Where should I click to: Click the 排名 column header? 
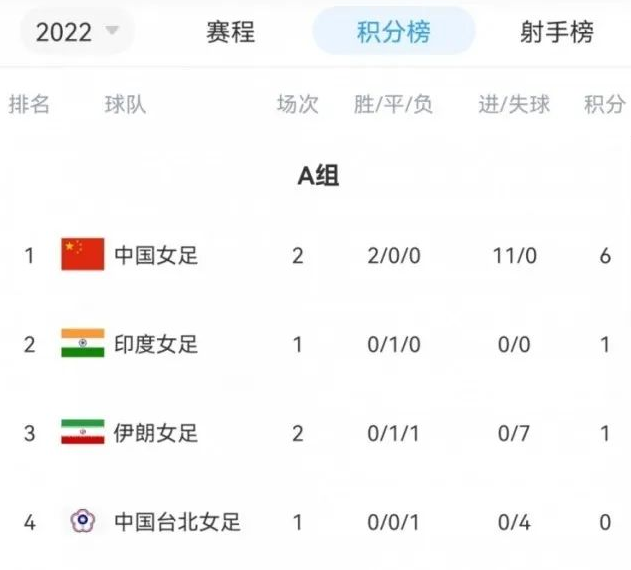[x=29, y=105]
